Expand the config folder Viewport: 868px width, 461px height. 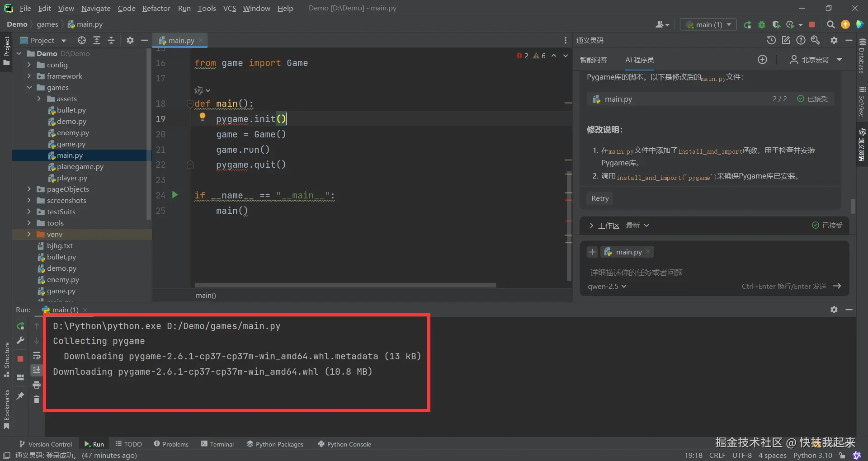point(29,65)
